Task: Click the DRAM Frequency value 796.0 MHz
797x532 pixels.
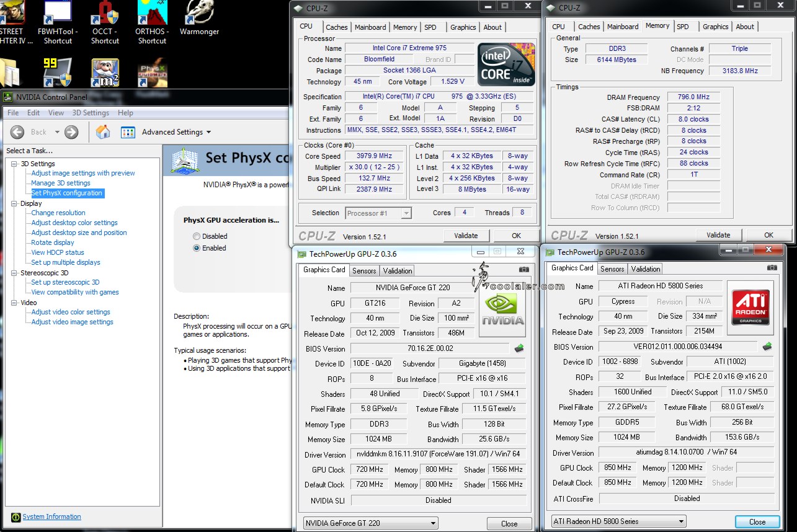Action: click(x=693, y=97)
